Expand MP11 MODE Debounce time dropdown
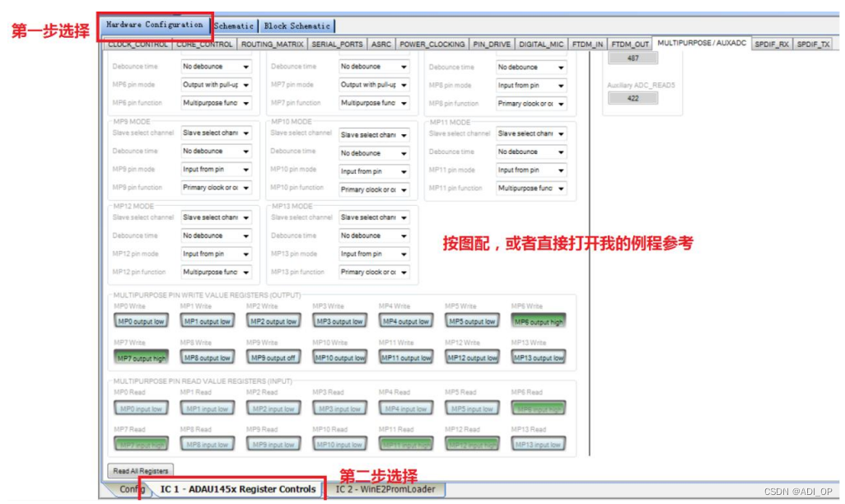The height and width of the screenshot is (504, 845). (x=531, y=152)
